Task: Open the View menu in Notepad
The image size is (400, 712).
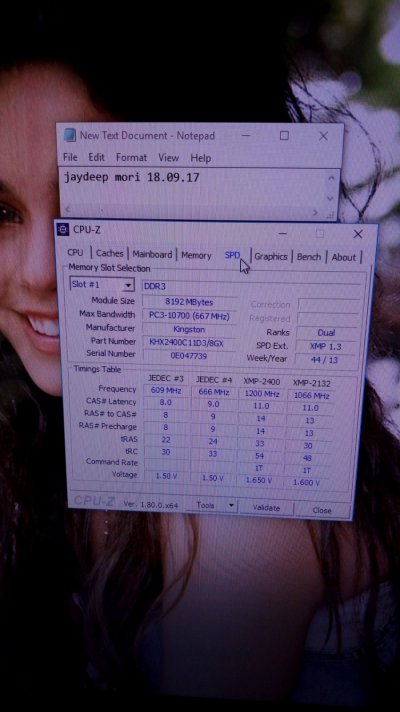Action: [x=168, y=158]
